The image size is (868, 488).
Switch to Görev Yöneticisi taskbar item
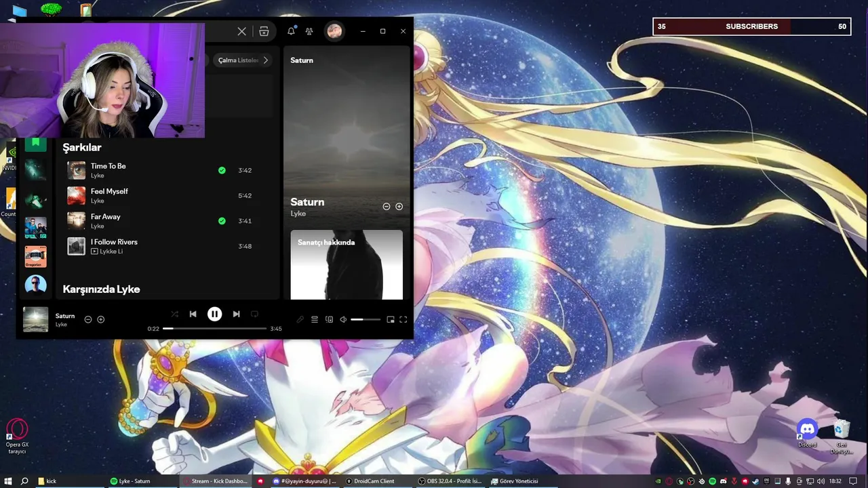click(523, 481)
